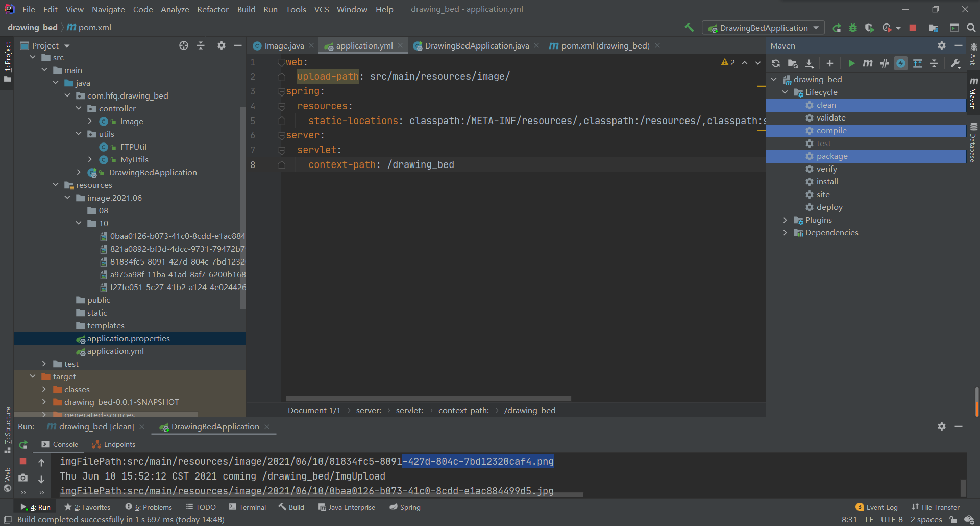The width and height of the screenshot is (980, 526).
Task: Rerun DrawingBedApplication from the Run panel
Action: click(23, 445)
